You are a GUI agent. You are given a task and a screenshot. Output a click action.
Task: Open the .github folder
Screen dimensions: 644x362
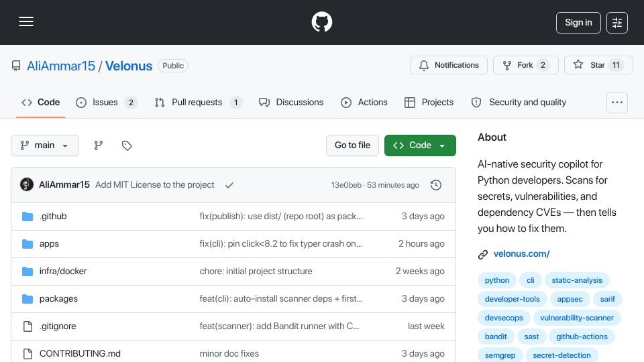pyautogui.click(x=53, y=217)
